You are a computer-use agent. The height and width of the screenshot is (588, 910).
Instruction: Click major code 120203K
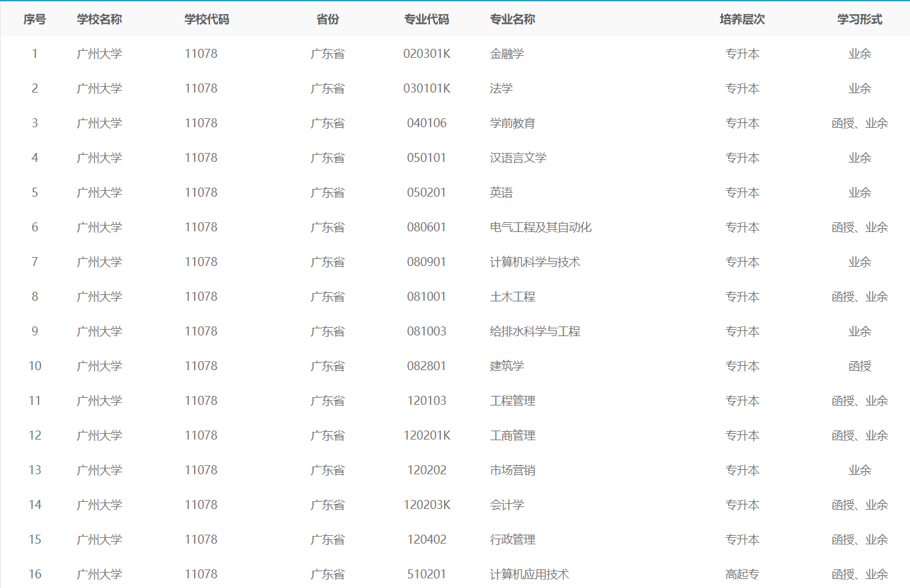click(427, 505)
